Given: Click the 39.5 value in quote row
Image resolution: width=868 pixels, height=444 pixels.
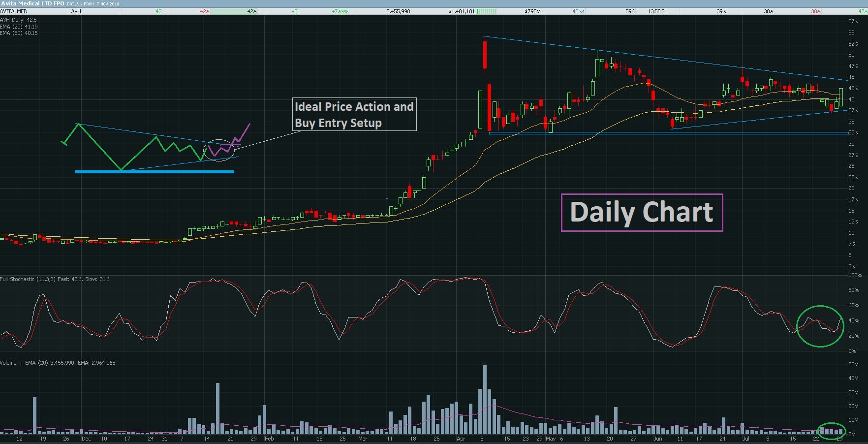Looking at the screenshot, I should [x=721, y=11].
